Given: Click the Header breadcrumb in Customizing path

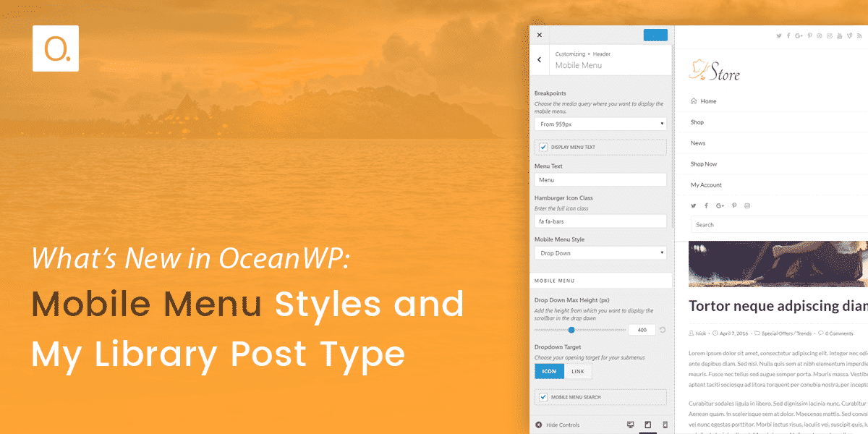Looking at the screenshot, I should (x=602, y=54).
